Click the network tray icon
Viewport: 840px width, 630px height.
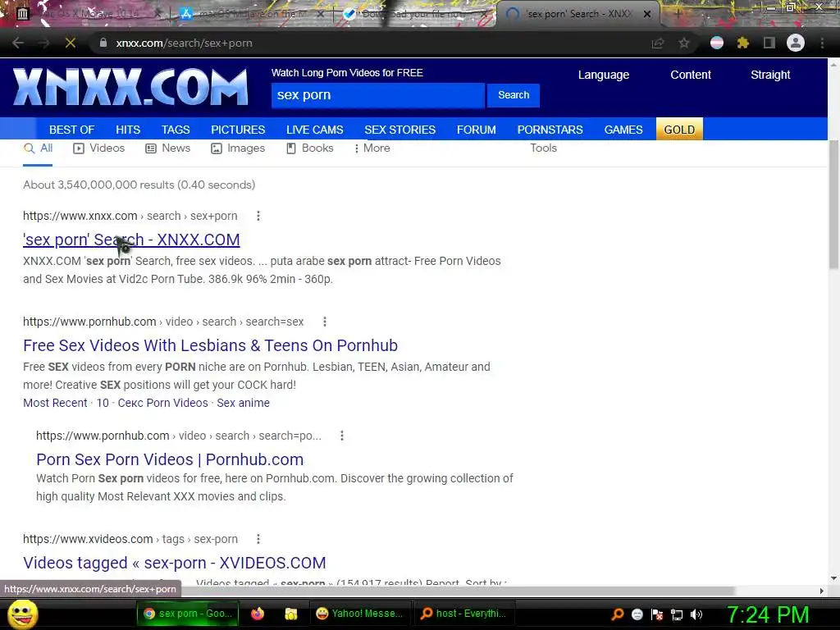click(677, 614)
